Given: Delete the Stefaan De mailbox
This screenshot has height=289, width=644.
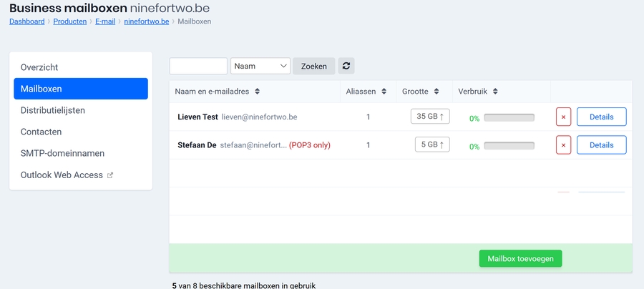Looking at the screenshot, I should pos(563,145).
